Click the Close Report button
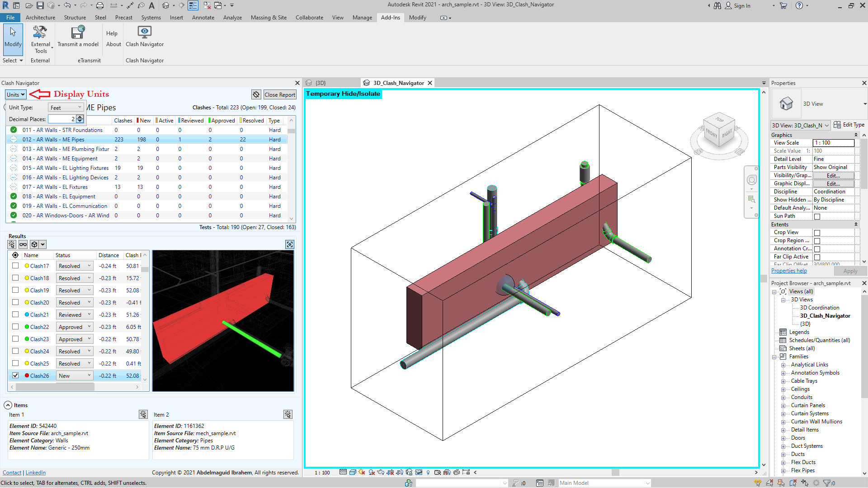Image resolution: width=868 pixels, height=488 pixels. [x=280, y=94]
